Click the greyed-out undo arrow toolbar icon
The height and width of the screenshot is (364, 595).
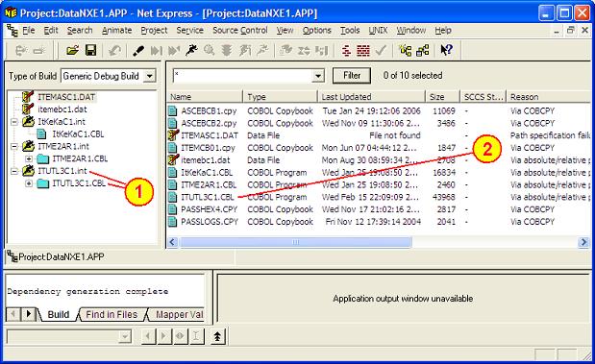point(114,51)
